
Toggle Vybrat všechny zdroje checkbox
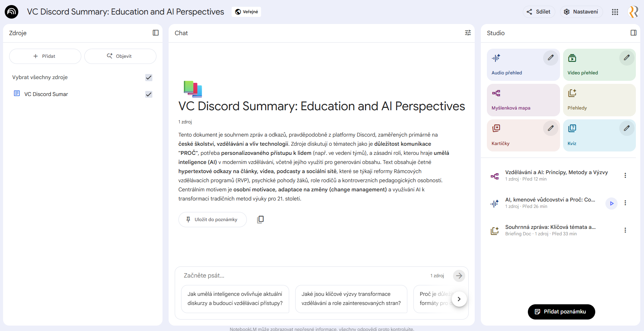tap(149, 77)
